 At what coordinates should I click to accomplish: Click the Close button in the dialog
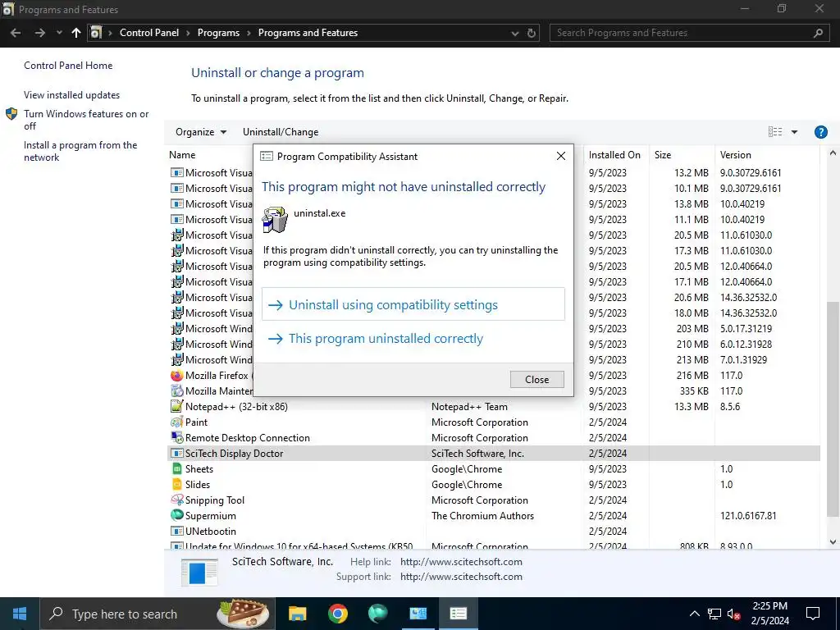[536, 379]
